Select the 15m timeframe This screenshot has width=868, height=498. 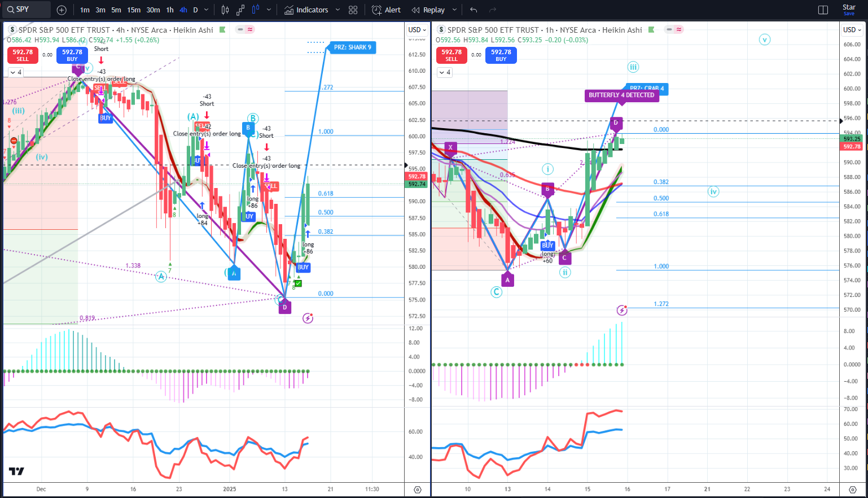click(134, 10)
